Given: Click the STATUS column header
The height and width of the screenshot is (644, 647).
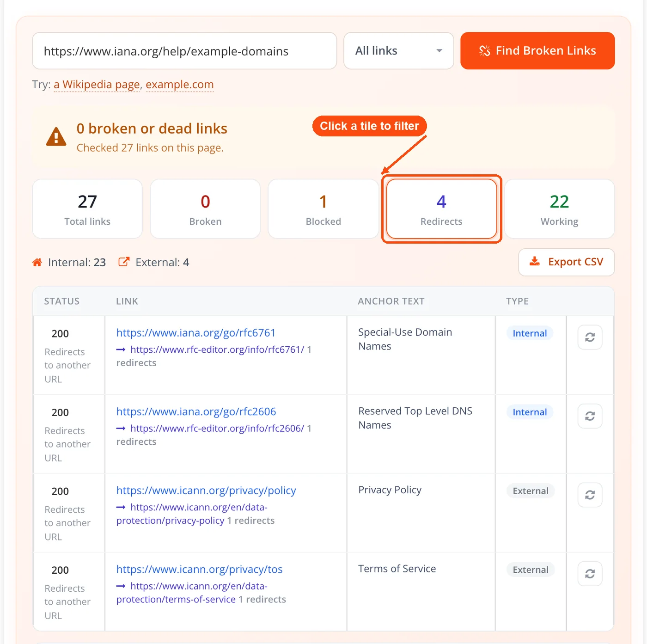Looking at the screenshot, I should [62, 301].
